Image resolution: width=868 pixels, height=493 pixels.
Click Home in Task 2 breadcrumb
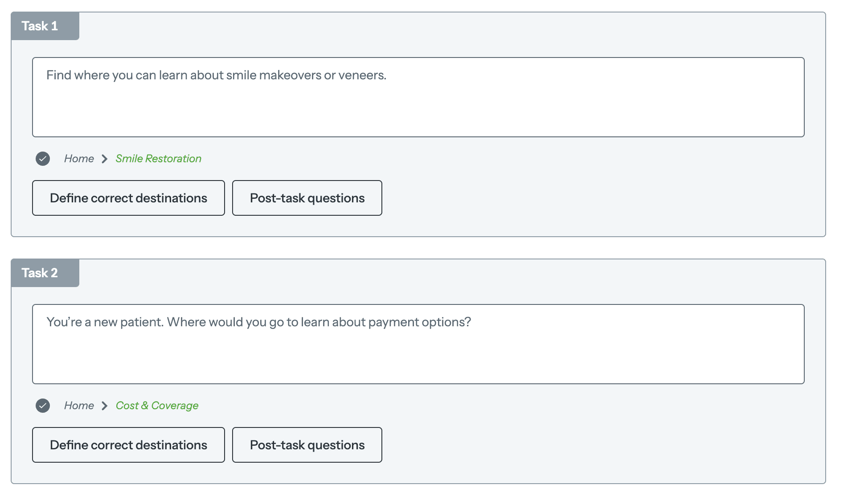click(x=79, y=406)
